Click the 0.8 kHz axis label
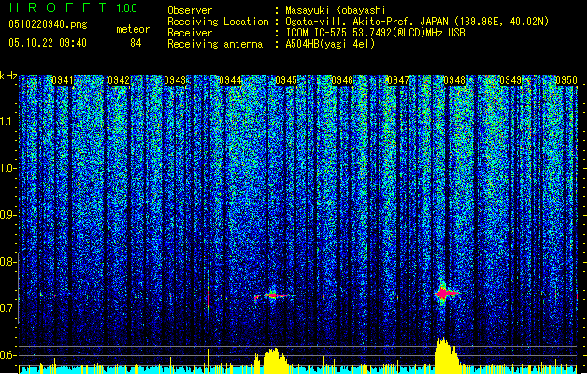 7,262
